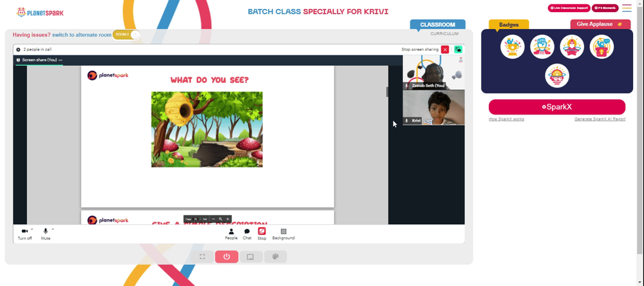Click Give Applause
This screenshot has width=644, height=286.
click(600, 24)
